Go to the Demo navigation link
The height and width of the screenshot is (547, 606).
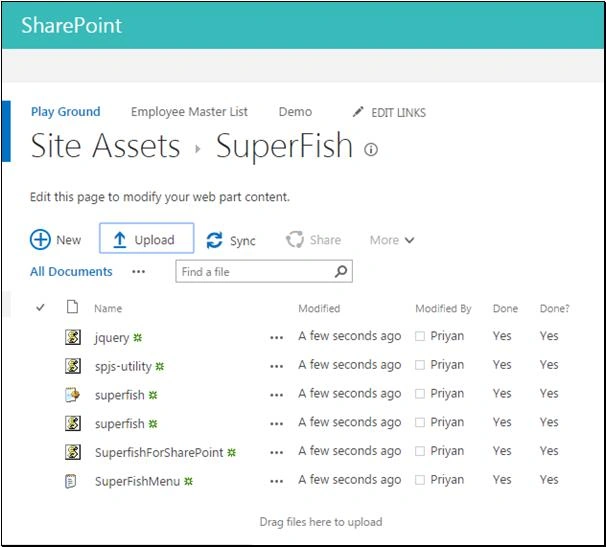pos(295,112)
